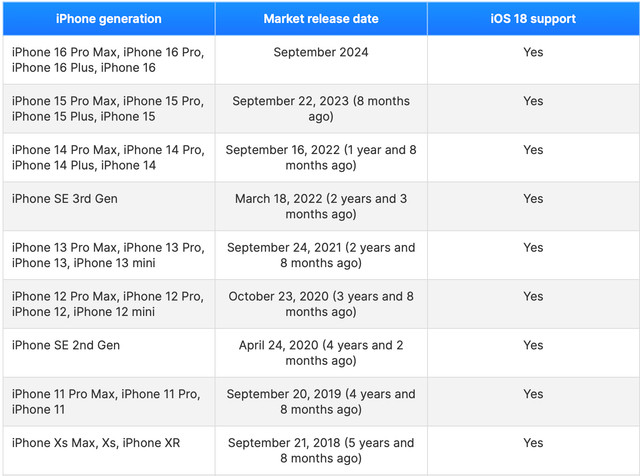This screenshot has width=640, height=476.
Task: Select the iPhone 15 Pro Max generation cell
Action: pos(108,109)
